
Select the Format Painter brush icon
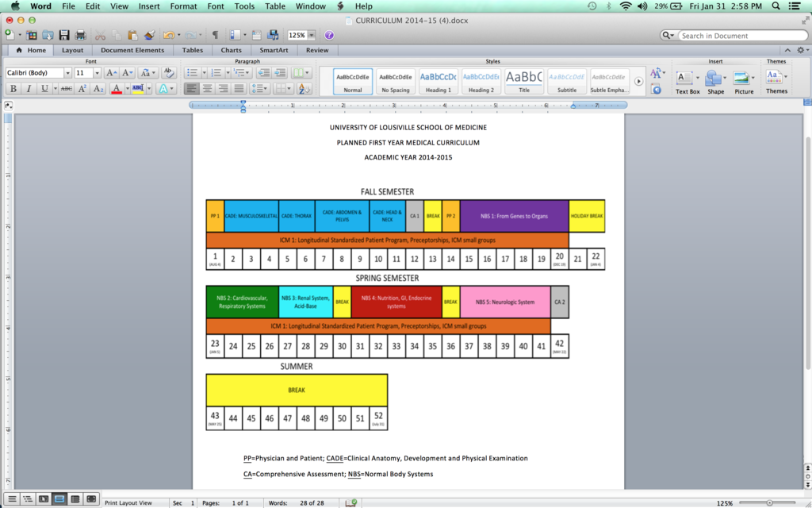pos(149,36)
